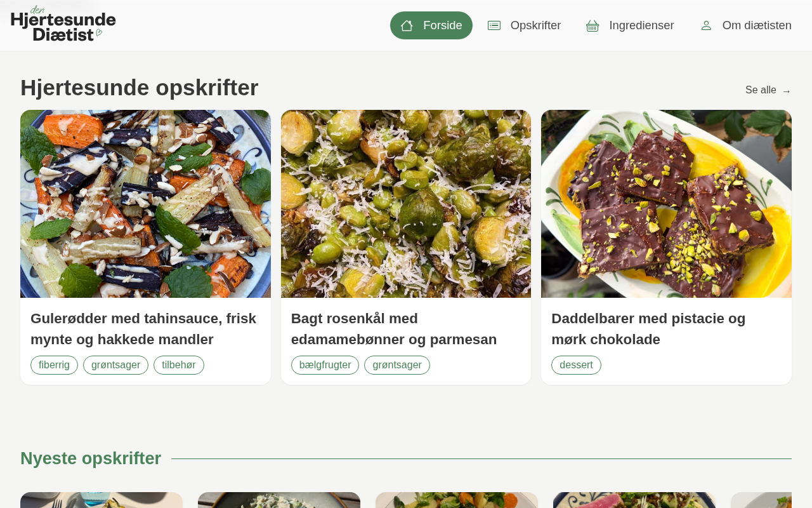Click the person icon beside Om diætisten
The width and height of the screenshot is (812, 508).
point(706,25)
